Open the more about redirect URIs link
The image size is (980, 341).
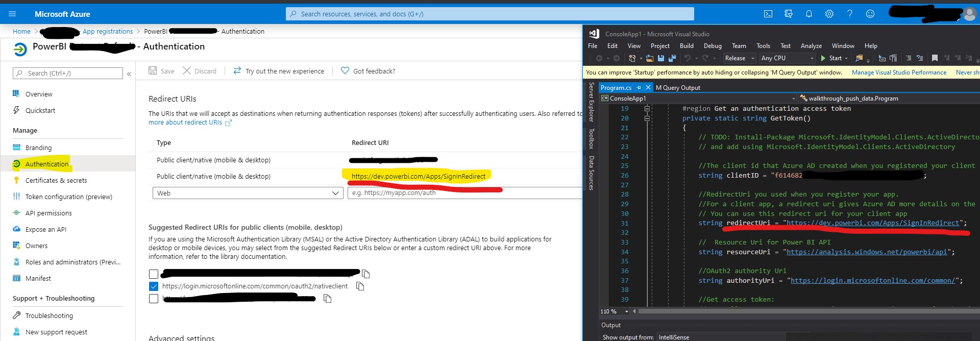click(x=190, y=123)
